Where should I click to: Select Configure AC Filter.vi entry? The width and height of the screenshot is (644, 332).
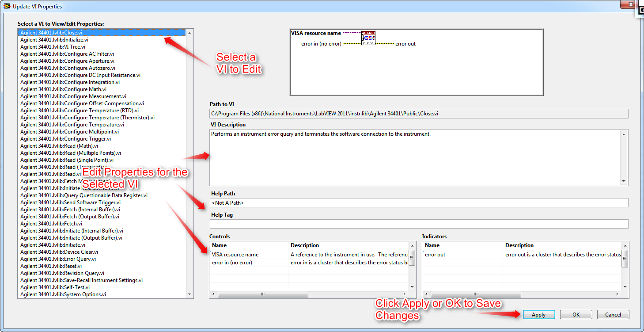tap(102, 54)
